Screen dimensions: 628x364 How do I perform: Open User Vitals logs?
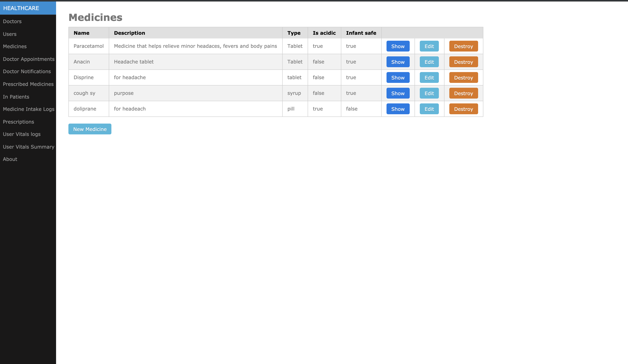22,134
